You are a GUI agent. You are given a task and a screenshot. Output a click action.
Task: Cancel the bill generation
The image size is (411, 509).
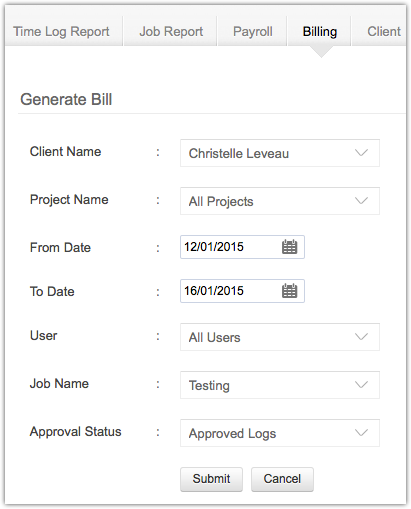point(282,479)
